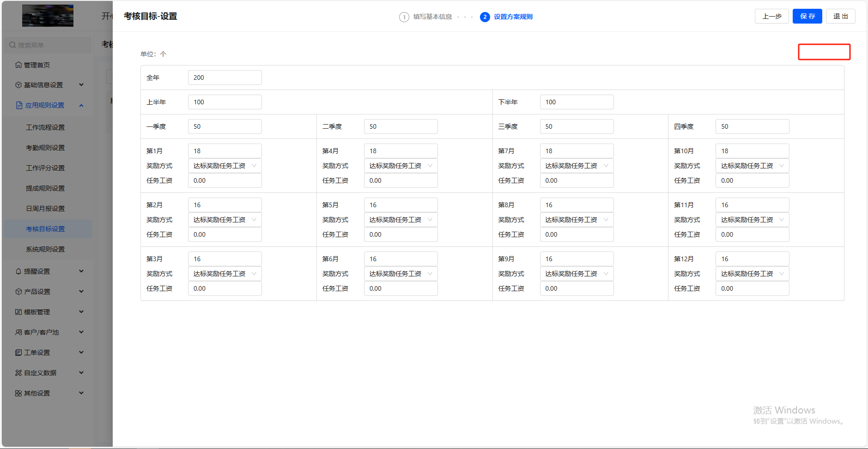Viewport: 868px width, 449px height.
Task: Click the blue 保存 button
Action: point(807,16)
